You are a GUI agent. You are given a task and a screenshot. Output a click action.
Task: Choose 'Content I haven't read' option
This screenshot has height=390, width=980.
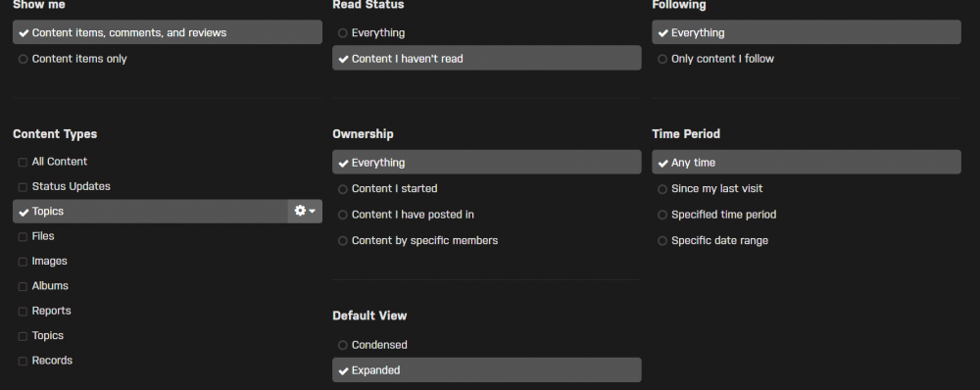(x=486, y=58)
